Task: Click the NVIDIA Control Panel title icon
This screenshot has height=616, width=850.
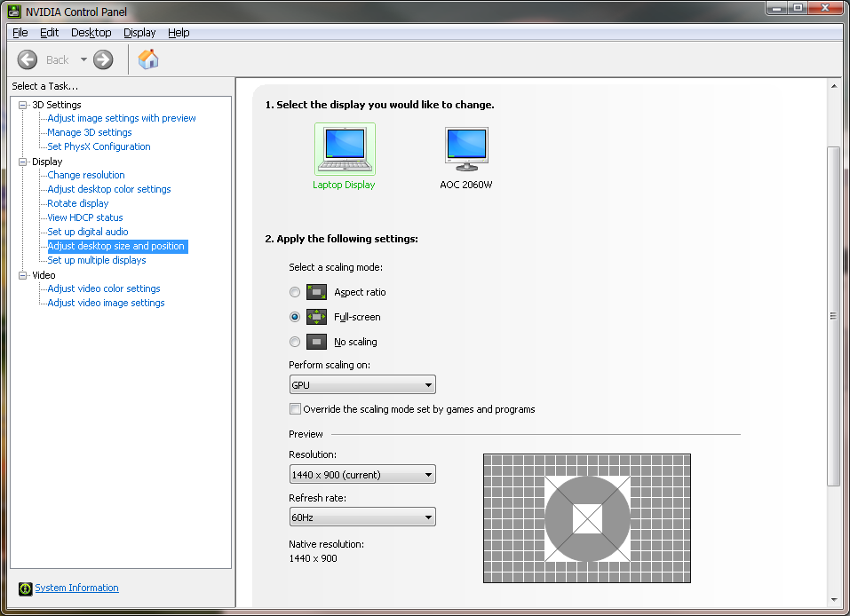Action: (14, 12)
